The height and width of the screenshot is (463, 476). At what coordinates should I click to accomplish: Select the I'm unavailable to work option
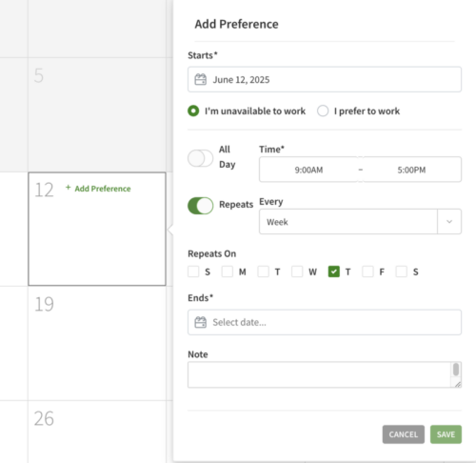193,111
